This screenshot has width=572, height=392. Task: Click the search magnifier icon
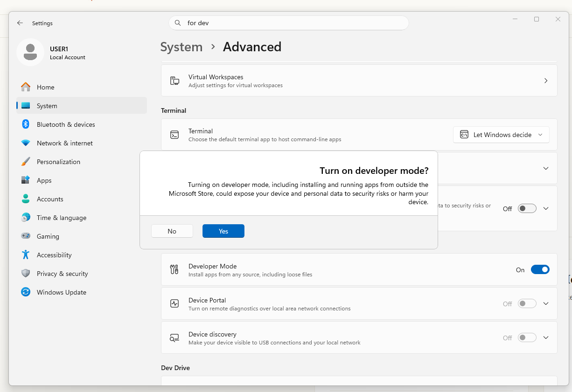click(x=178, y=23)
